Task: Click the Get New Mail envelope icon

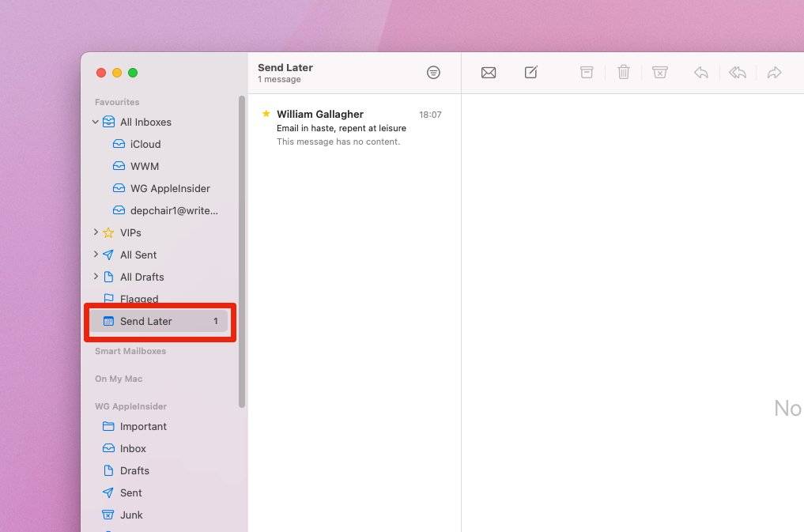Action: [x=489, y=73]
